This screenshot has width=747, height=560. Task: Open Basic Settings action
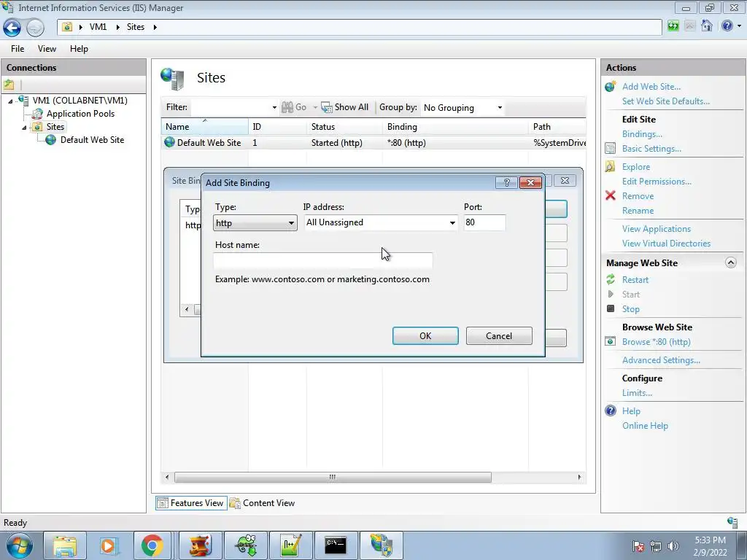(651, 149)
